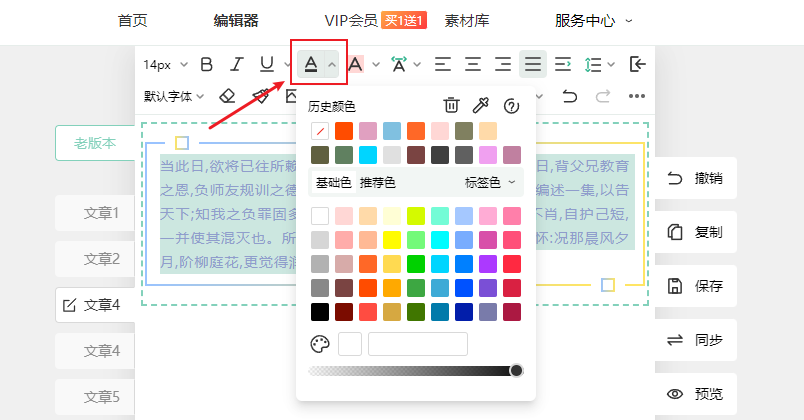
Task: Expand the background color dropdown arrow
Action: 376,65
